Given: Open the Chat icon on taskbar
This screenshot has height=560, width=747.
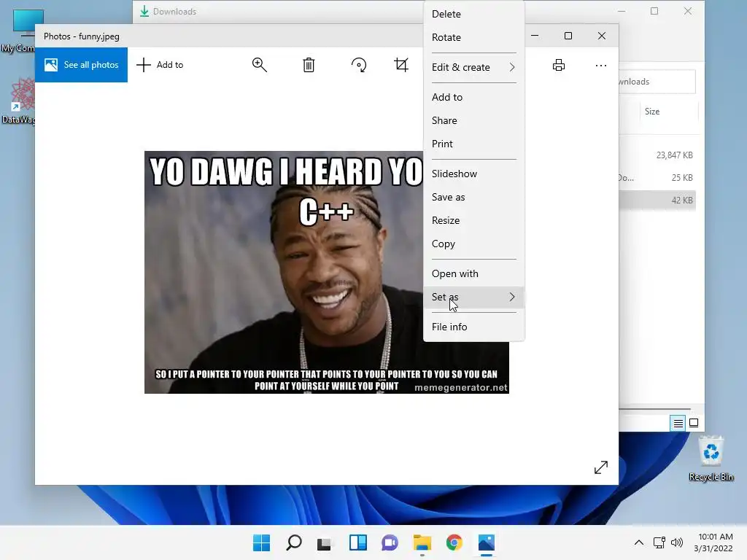Looking at the screenshot, I should pyautogui.click(x=390, y=542).
